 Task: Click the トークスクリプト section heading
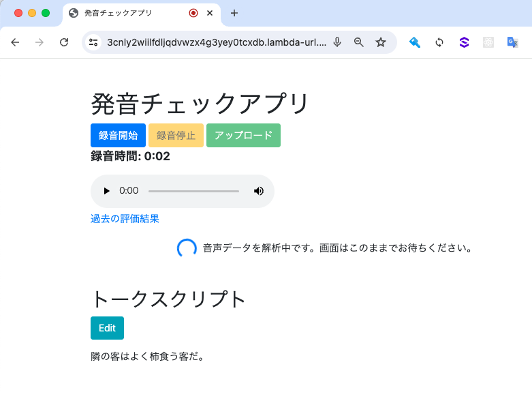[168, 299]
